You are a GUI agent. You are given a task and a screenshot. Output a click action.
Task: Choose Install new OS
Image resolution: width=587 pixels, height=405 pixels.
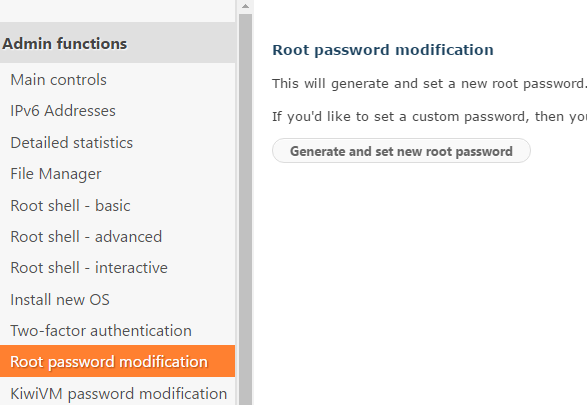pos(60,299)
